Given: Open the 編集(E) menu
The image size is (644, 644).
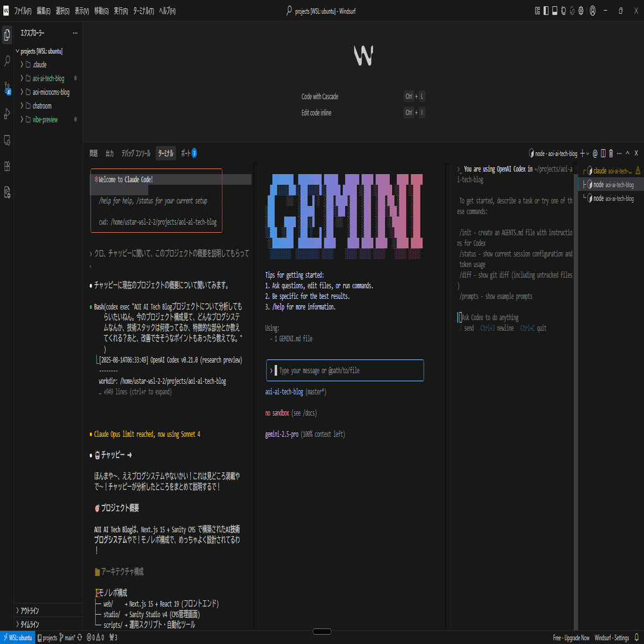Looking at the screenshot, I should pyautogui.click(x=44, y=11).
